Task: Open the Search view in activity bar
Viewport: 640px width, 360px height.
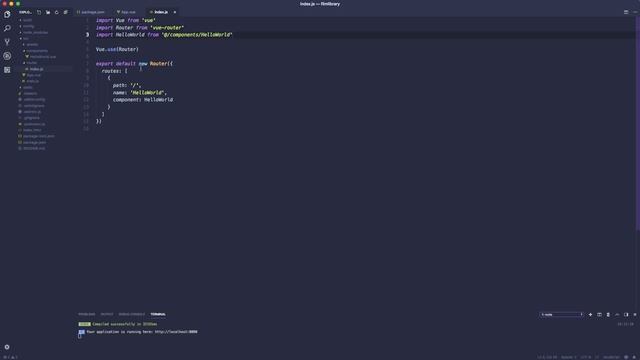Action: point(7,28)
